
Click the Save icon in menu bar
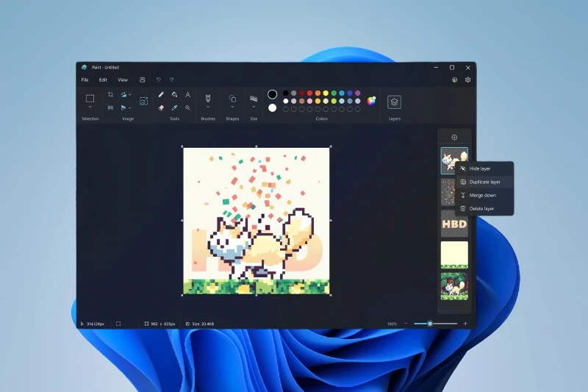(142, 79)
